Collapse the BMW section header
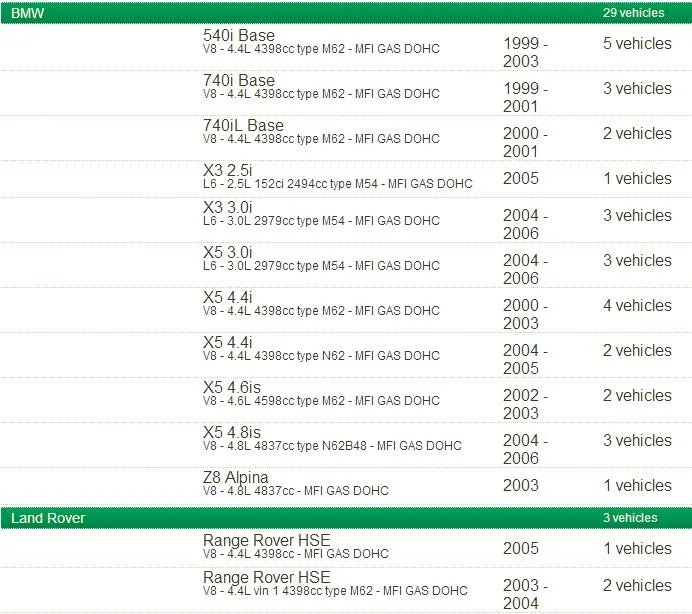 coord(346,13)
